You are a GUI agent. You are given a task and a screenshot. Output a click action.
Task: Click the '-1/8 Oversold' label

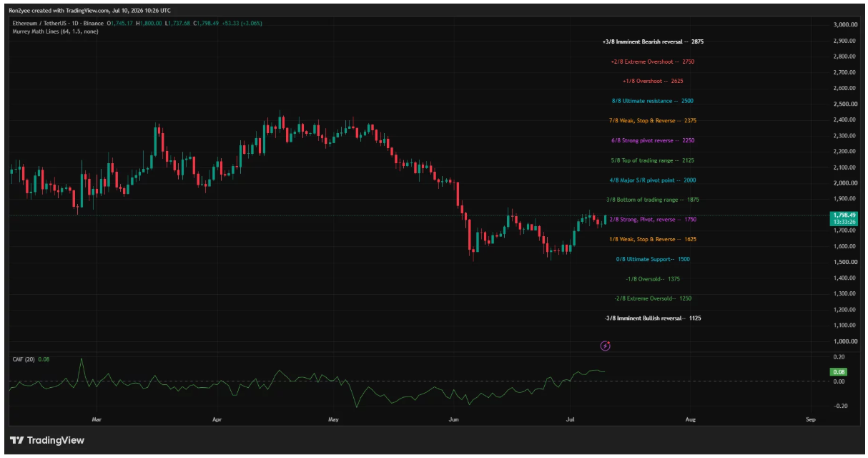(x=653, y=278)
